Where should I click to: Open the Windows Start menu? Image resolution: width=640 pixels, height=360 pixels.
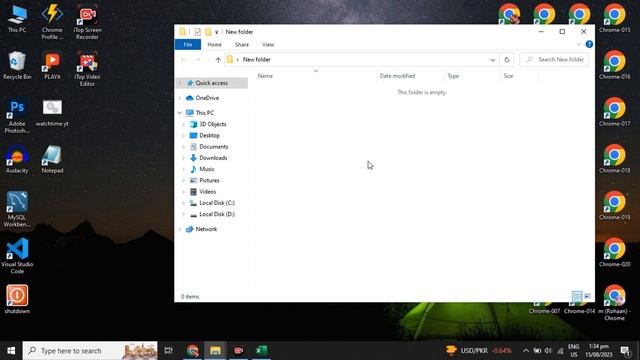[x=11, y=351]
